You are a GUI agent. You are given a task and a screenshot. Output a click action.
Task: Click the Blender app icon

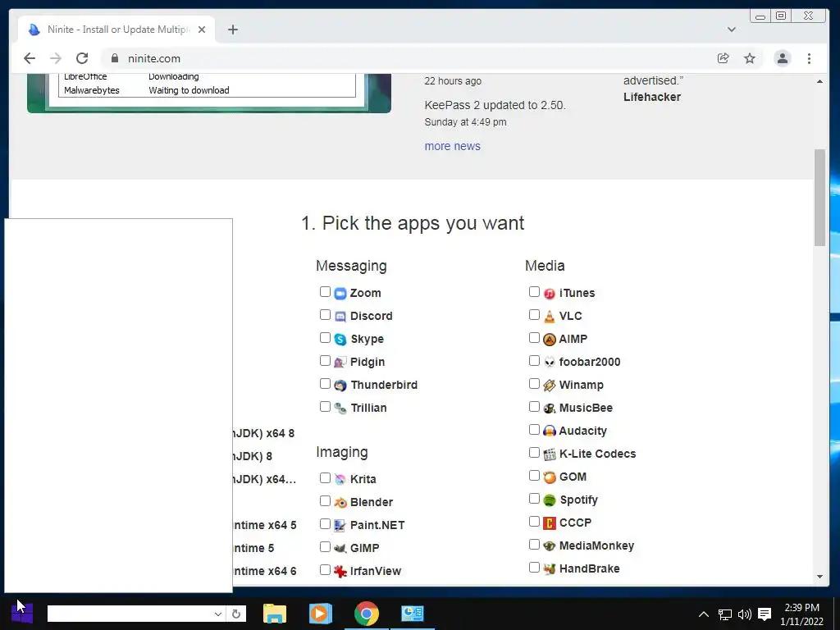coord(340,503)
